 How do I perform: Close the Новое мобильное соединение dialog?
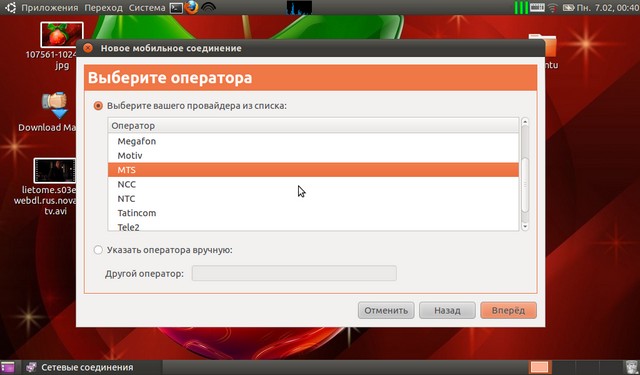tap(88, 48)
